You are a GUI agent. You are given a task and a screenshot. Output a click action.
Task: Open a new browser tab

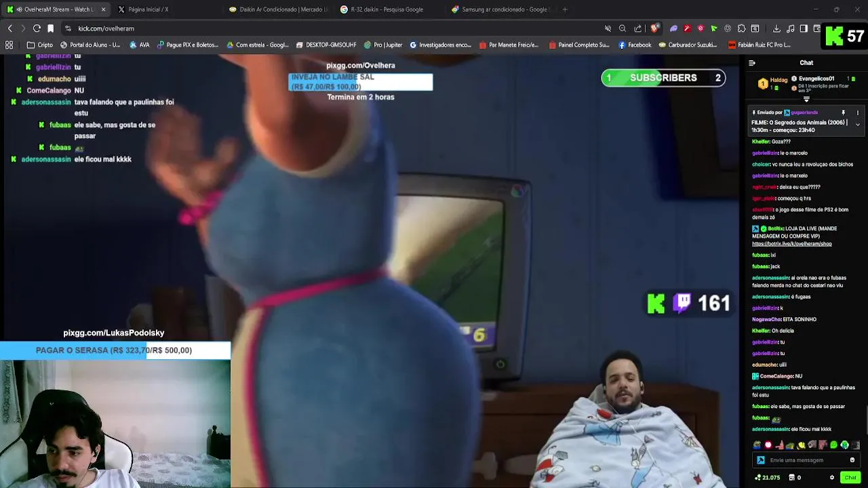pos(565,9)
